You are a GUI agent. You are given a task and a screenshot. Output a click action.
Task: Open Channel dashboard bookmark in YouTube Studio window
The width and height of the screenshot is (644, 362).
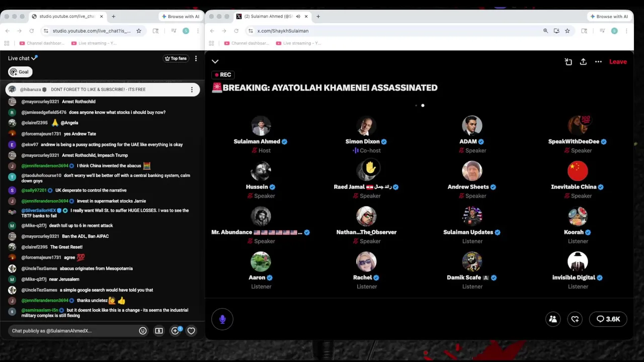[x=42, y=43]
